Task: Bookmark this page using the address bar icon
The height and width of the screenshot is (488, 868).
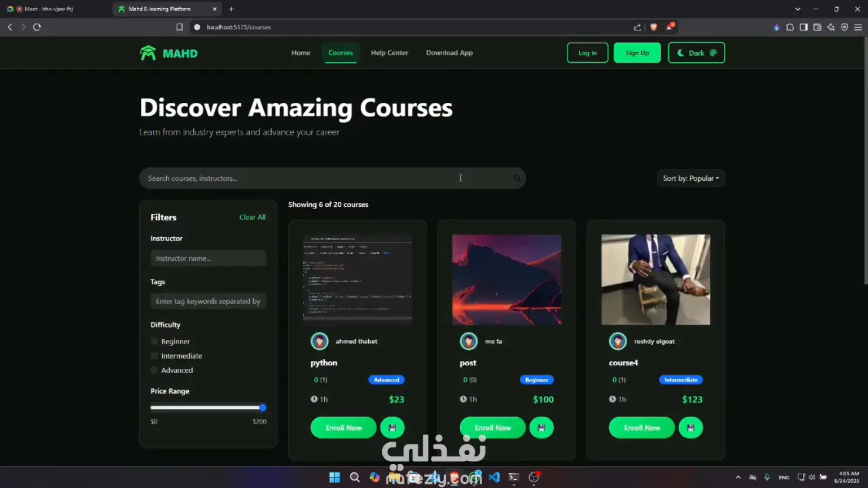Action: pos(180,27)
